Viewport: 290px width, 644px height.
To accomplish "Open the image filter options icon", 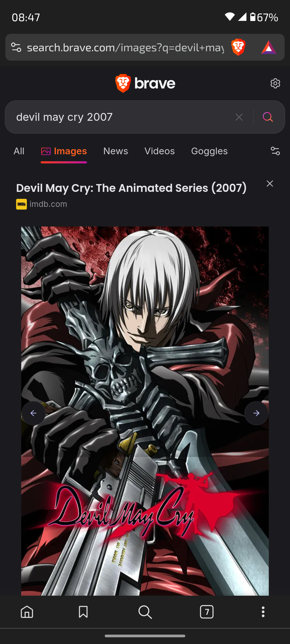I will pyautogui.click(x=275, y=151).
